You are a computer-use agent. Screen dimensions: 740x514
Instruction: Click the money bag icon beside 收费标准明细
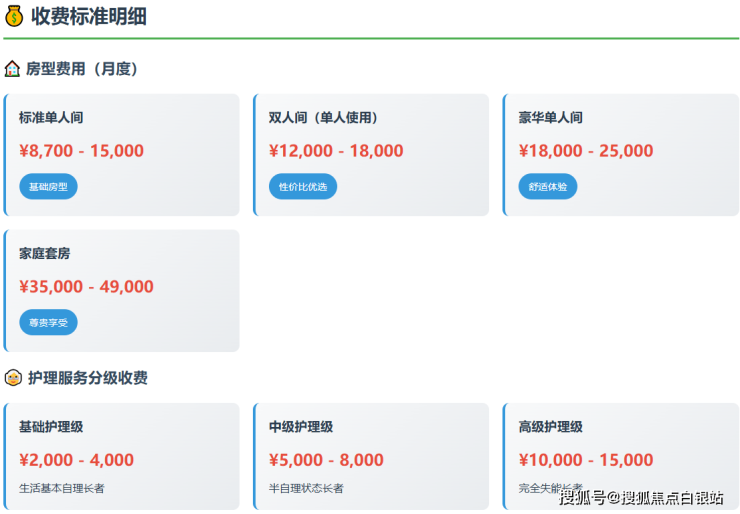[14, 16]
